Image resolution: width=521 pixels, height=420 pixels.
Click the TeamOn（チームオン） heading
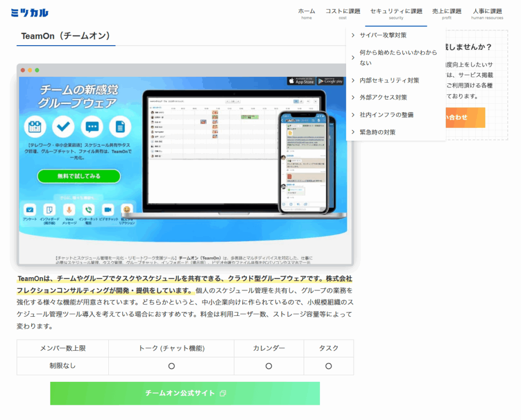(66, 36)
